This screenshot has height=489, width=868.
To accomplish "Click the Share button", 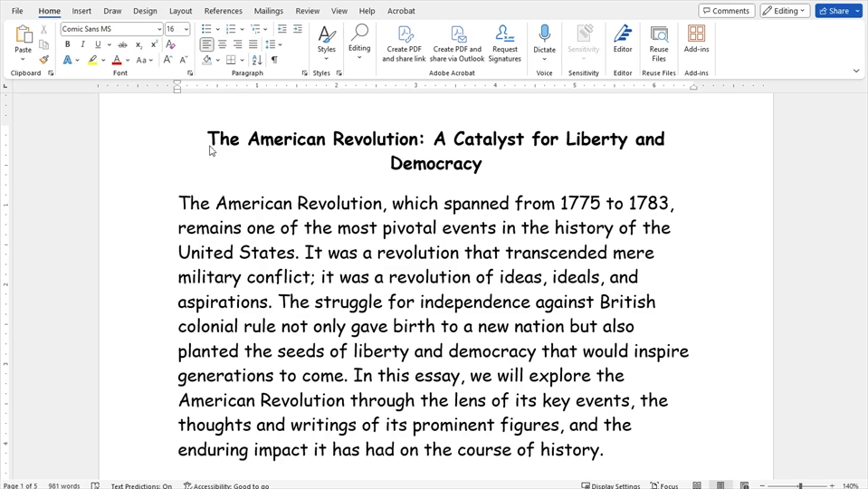I will [838, 11].
